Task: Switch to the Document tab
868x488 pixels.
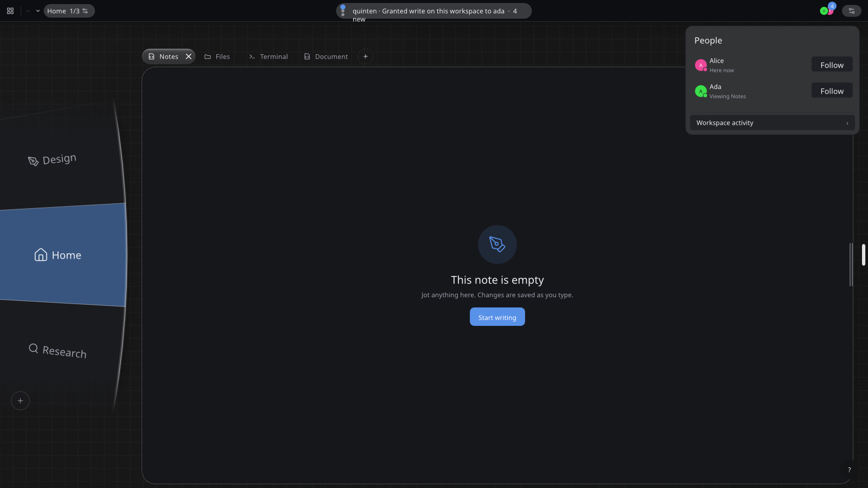Action: pyautogui.click(x=326, y=56)
